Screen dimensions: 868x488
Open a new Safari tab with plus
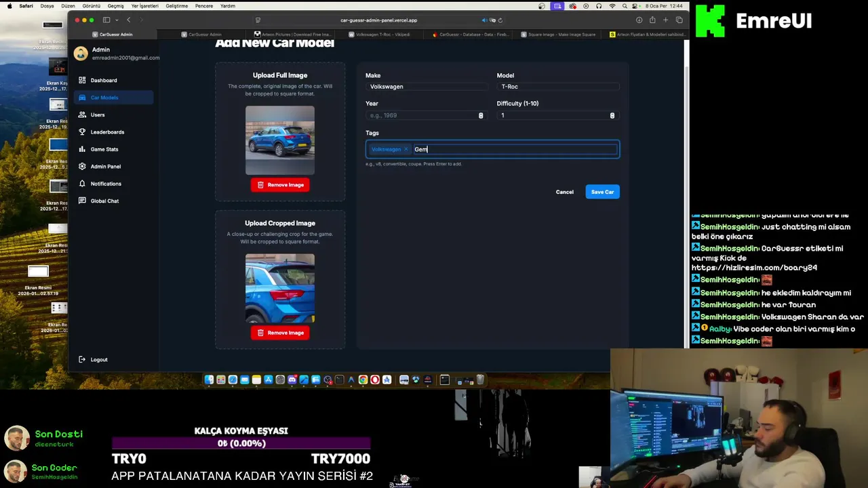(665, 20)
